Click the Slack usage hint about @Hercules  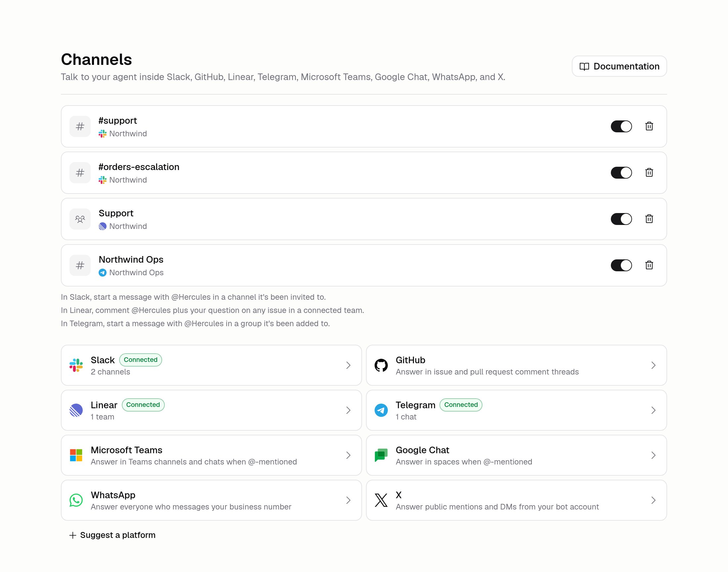point(193,297)
